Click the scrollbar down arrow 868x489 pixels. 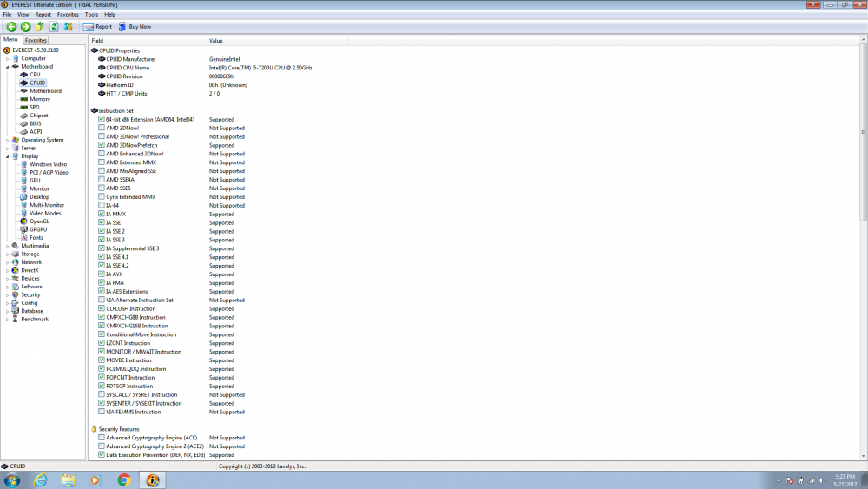click(x=863, y=456)
